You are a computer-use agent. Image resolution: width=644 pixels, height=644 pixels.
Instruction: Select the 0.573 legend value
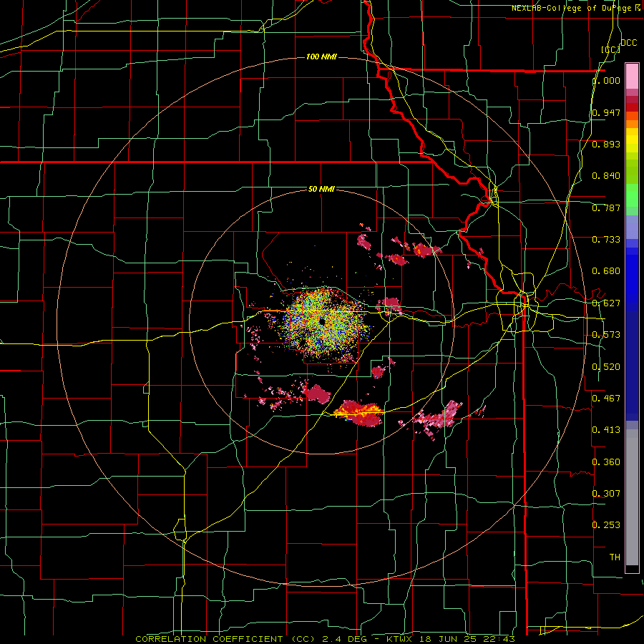[606, 335]
